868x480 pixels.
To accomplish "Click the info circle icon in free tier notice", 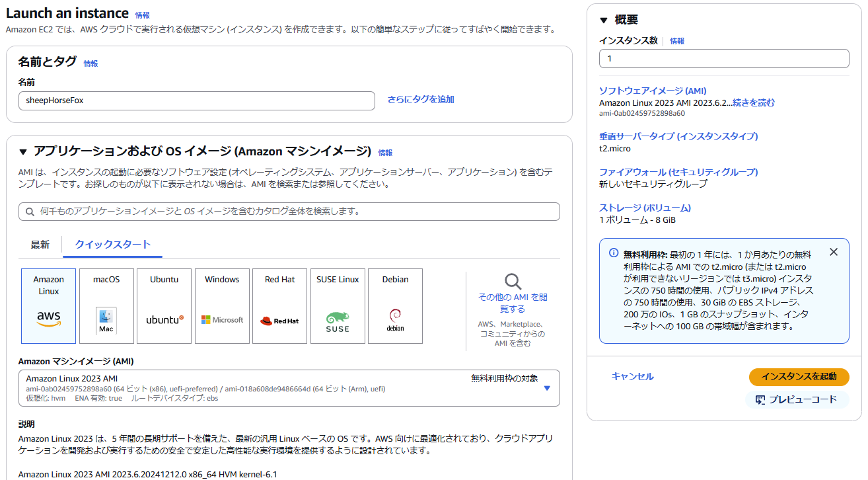I will [613, 253].
